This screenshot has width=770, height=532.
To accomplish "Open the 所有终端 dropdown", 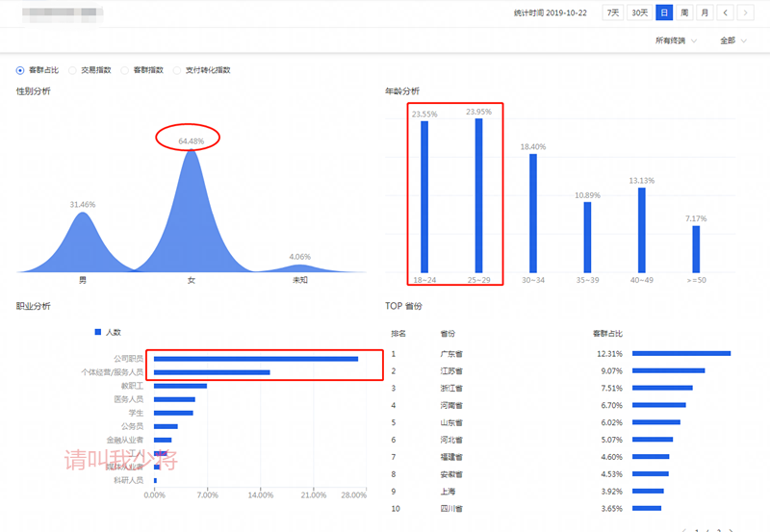I will 676,40.
